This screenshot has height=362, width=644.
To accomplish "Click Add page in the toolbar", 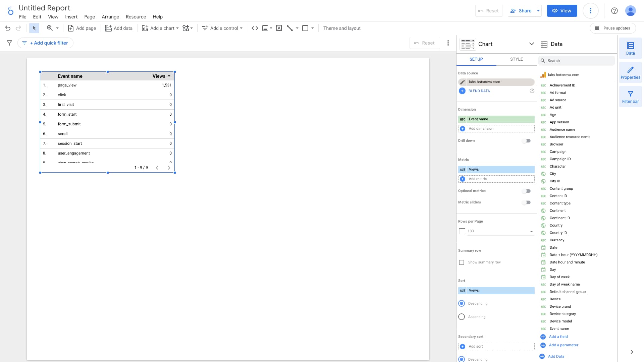I will pyautogui.click(x=82, y=28).
